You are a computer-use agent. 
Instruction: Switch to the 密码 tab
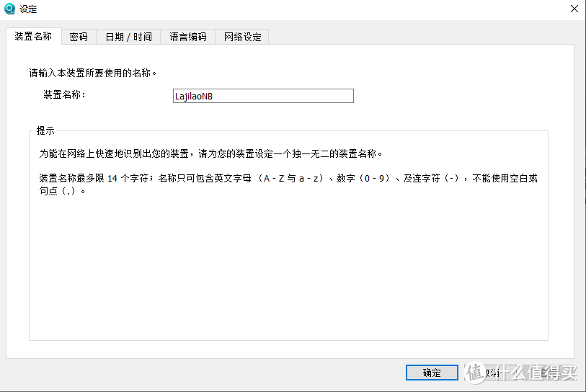coord(79,37)
